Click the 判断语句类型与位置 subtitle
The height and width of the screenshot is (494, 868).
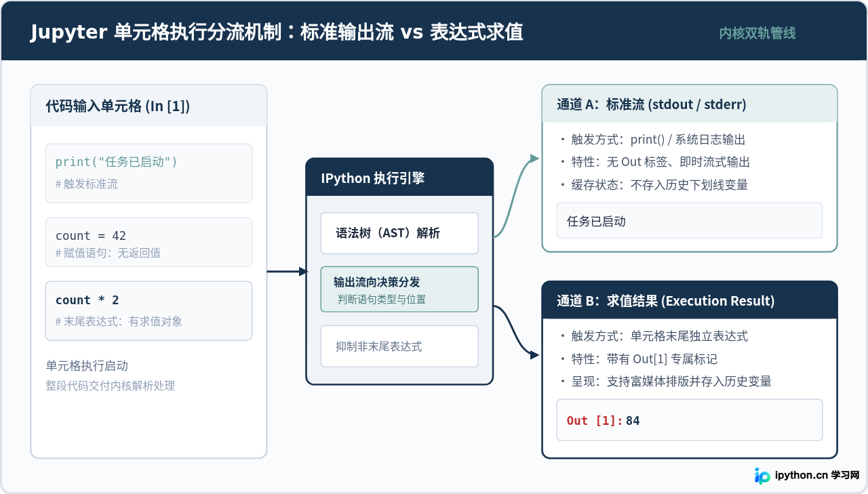[x=382, y=299]
